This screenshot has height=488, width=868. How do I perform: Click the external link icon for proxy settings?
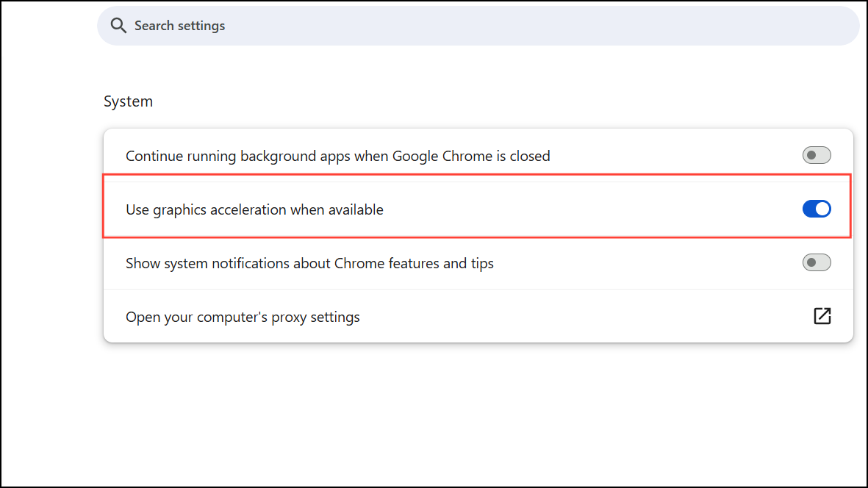point(822,316)
